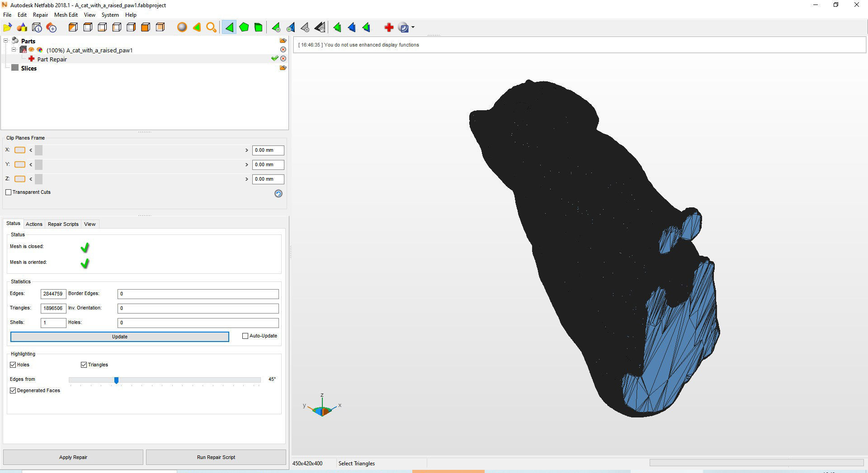This screenshot has height=473, width=868.
Task: Click the X clip plane right arrow
Action: [x=247, y=150]
